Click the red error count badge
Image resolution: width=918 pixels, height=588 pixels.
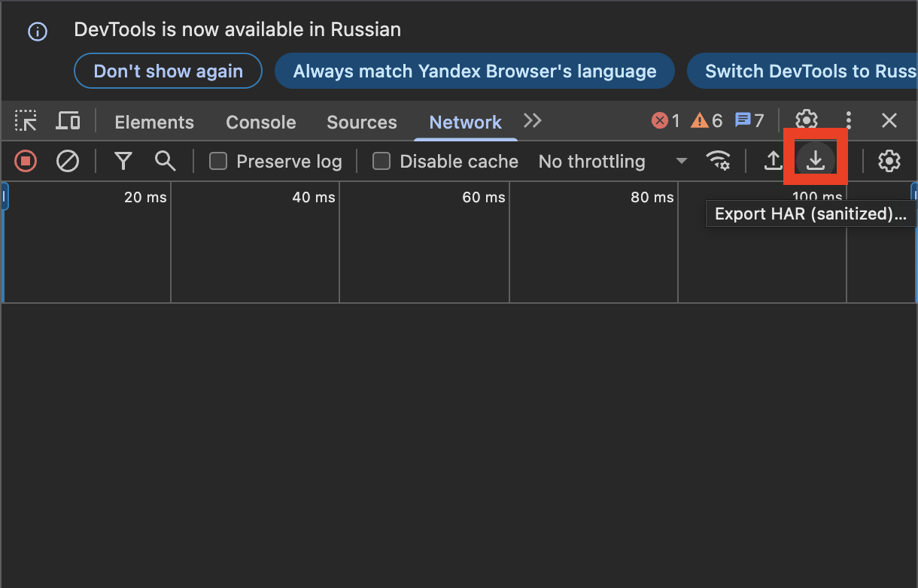665,120
